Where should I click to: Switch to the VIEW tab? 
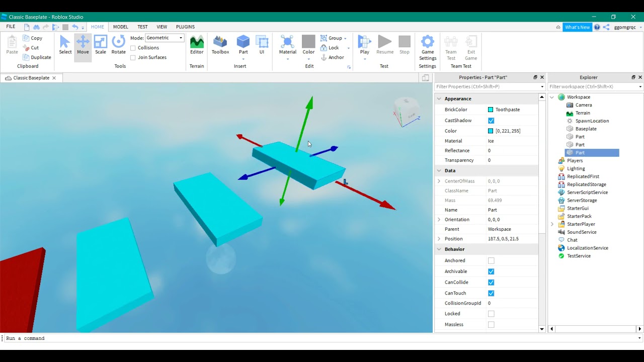point(162,27)
